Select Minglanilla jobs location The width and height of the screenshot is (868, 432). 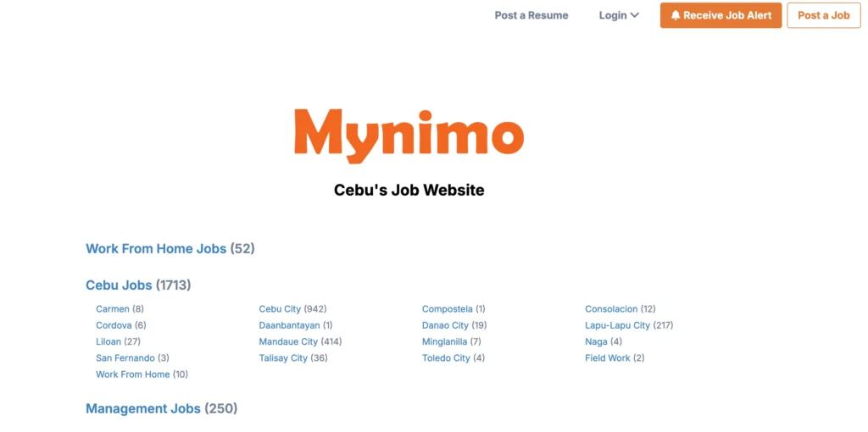pos(444,342)
